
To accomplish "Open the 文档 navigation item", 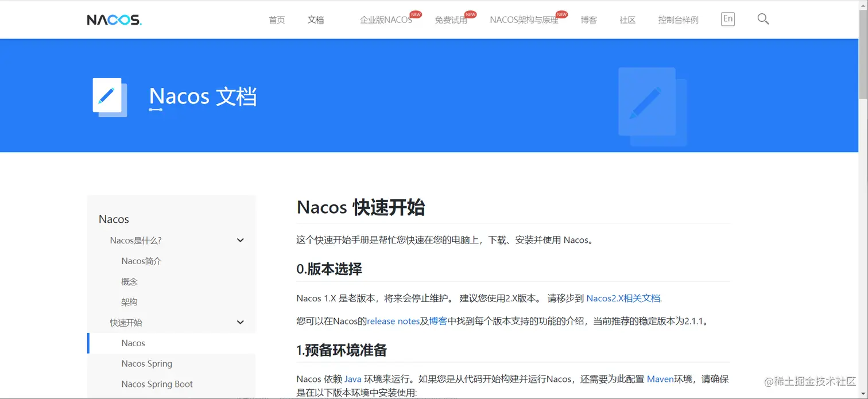I will [316, 20].
